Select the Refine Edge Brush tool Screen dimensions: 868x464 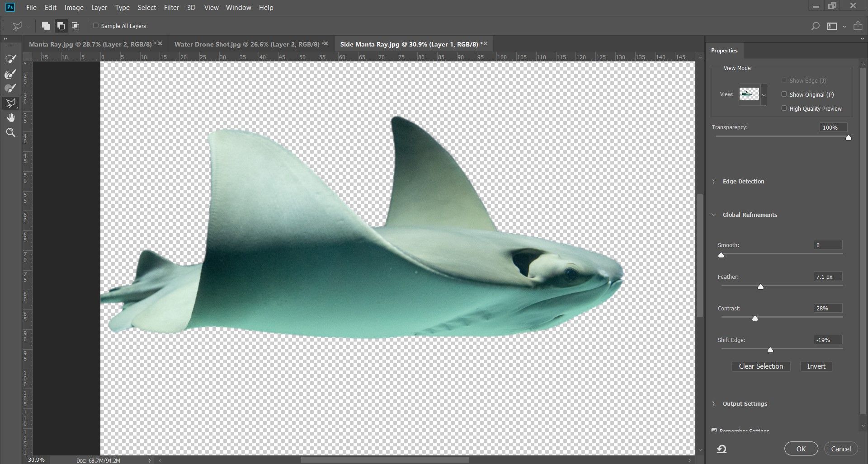tap(10, 74)
